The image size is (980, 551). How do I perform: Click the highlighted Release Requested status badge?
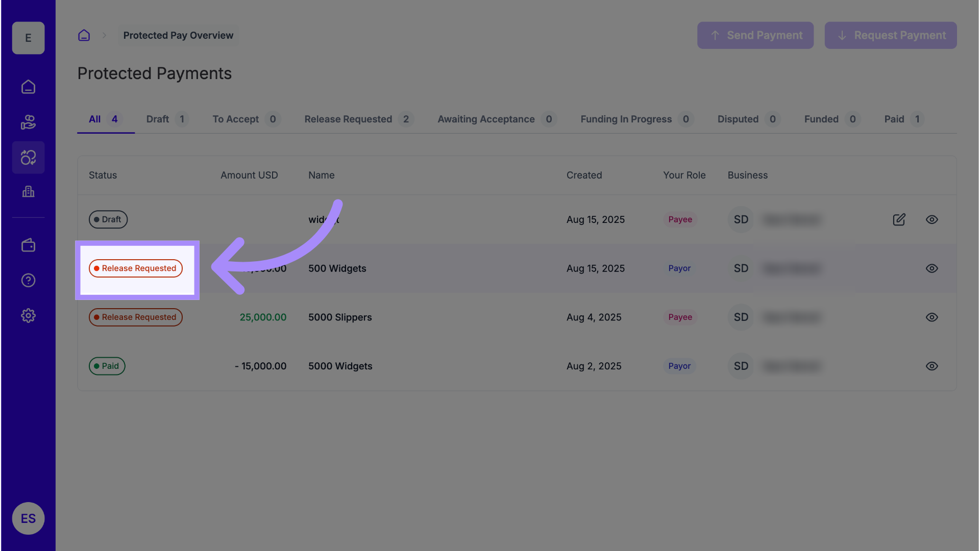click(x=136, y=268)
